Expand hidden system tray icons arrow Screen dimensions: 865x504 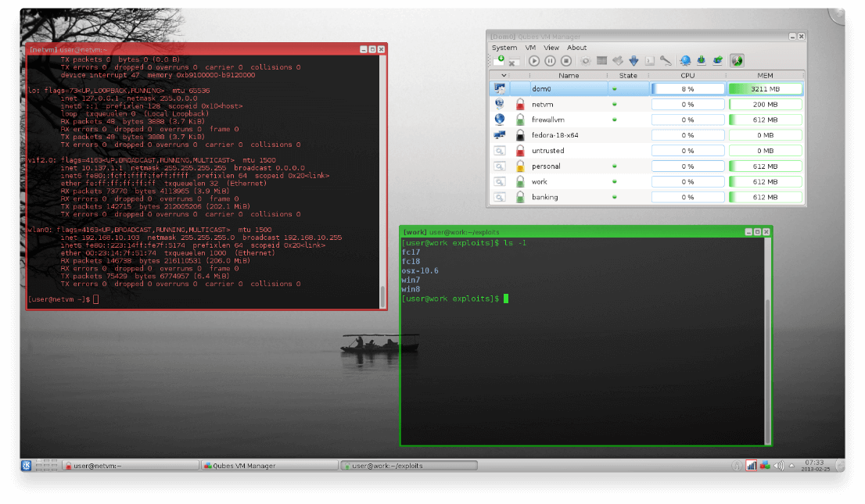(792, 466)
